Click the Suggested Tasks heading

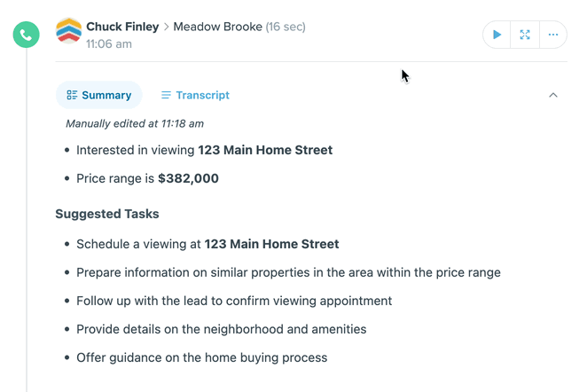107,214
